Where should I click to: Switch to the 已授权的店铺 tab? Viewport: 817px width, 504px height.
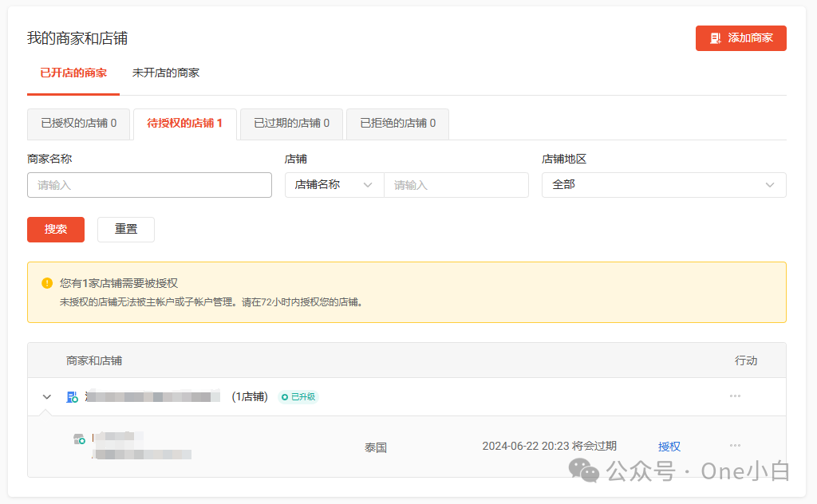click(x=78, y=124)
